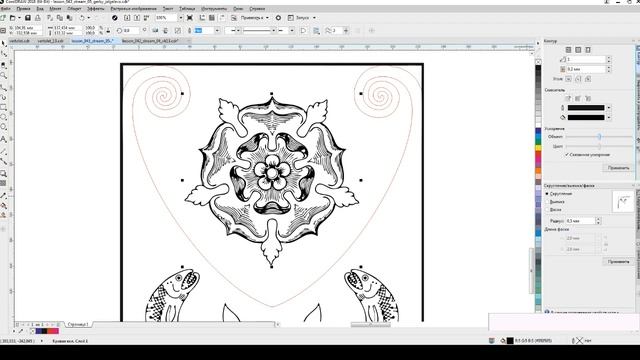This screenshot has width=640, height=360.
Task: Open the Запуск dropdown
Action: point(314,18)
